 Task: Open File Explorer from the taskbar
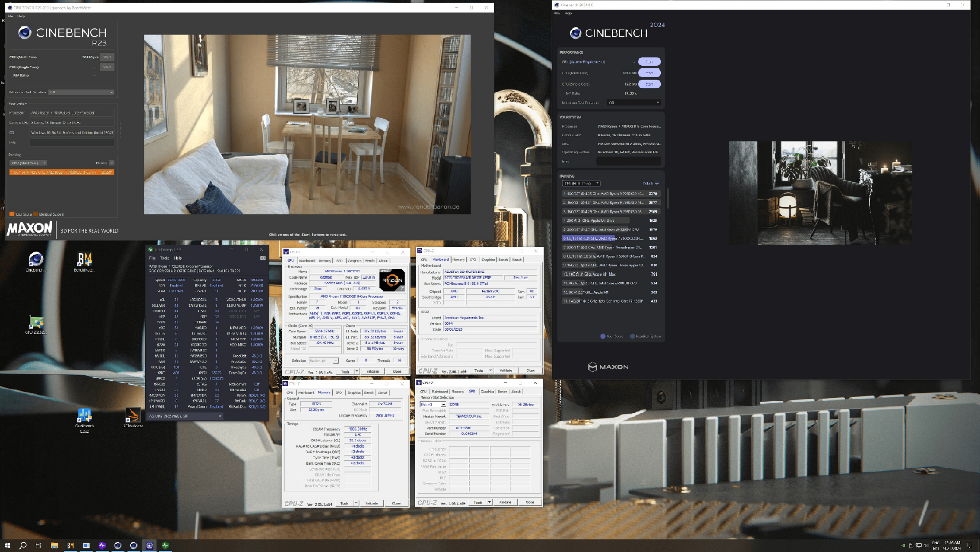(x=54, y=546)
